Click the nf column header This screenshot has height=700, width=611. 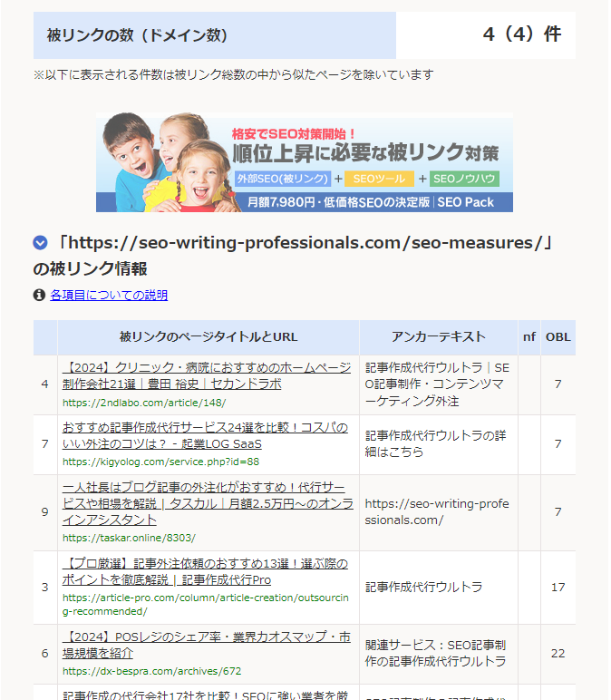tap(529, 337)
